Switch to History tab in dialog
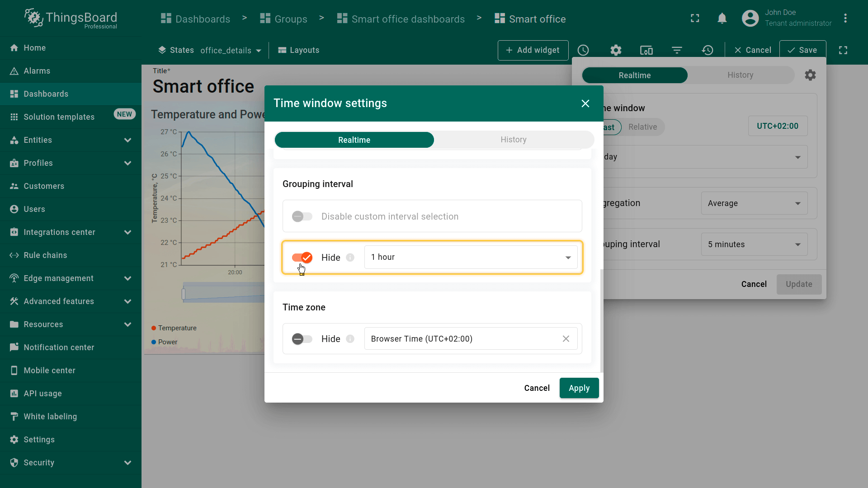The image size is (868, 488). coord(513,140)
